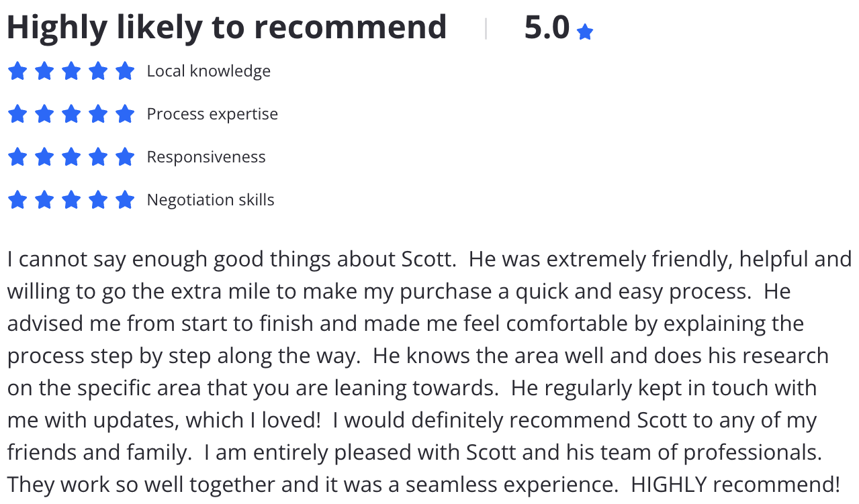The image size is (859, 504).
Task: Click the first star for Responsiveness
Action: click(17, 157)
